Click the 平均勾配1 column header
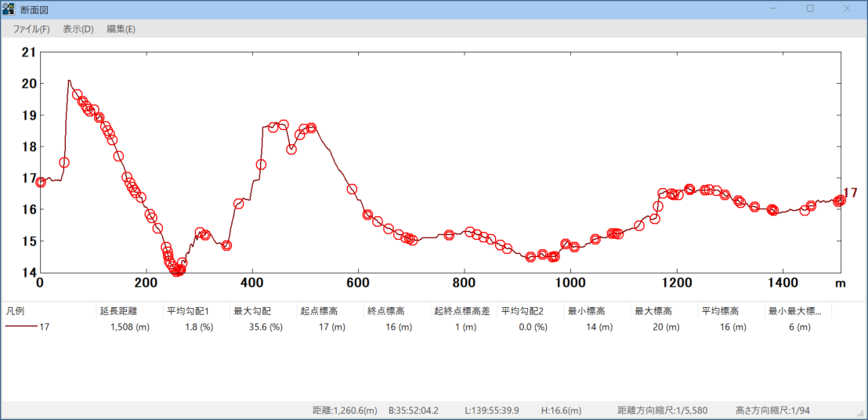This screenshot has height=420, width=868. click(x=196, y=311)
